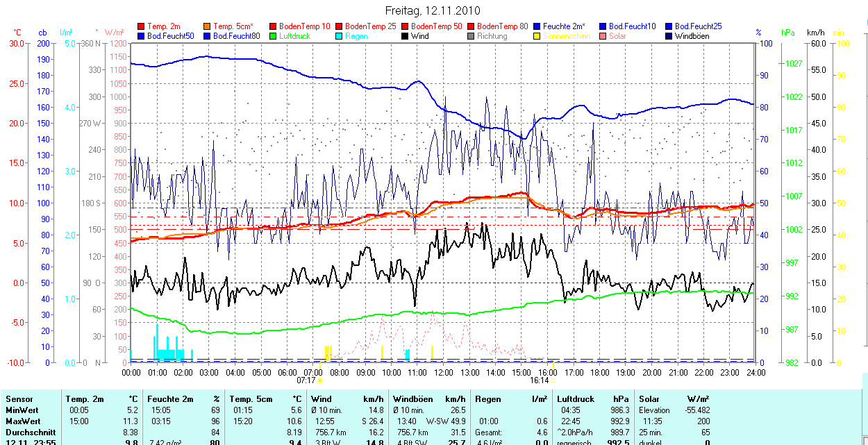Image resolution: width=868 pixels, height=445 pixels.
Task: Click the 12:00 tick on time axis
Action: click(x=443, y=373)
